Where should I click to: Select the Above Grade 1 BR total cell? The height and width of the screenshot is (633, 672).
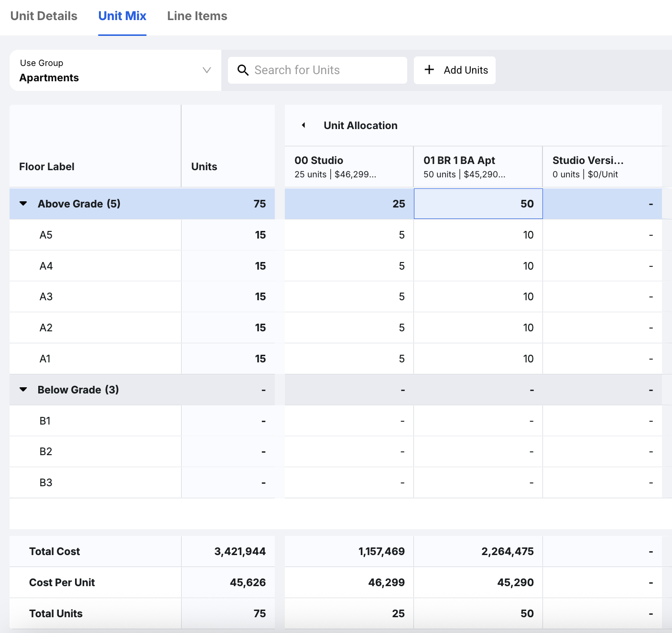[x=478, y=204]
